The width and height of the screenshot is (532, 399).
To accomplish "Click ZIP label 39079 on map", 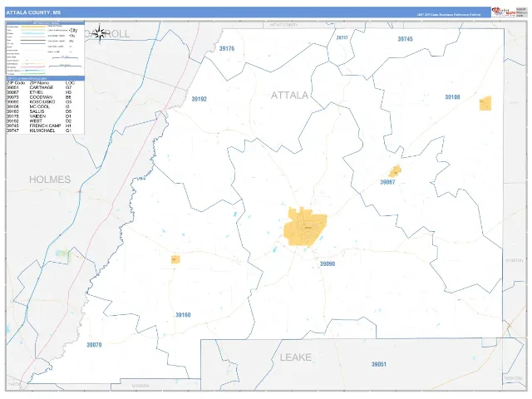I will 94,345.
